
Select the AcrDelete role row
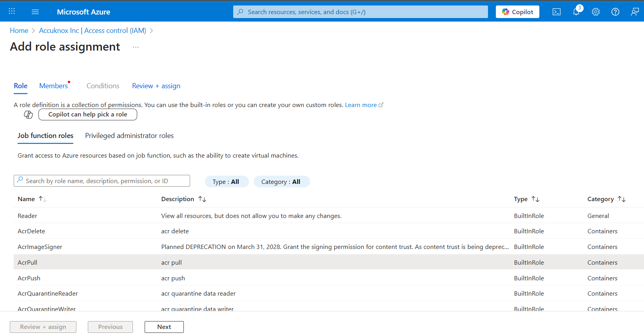329,231
